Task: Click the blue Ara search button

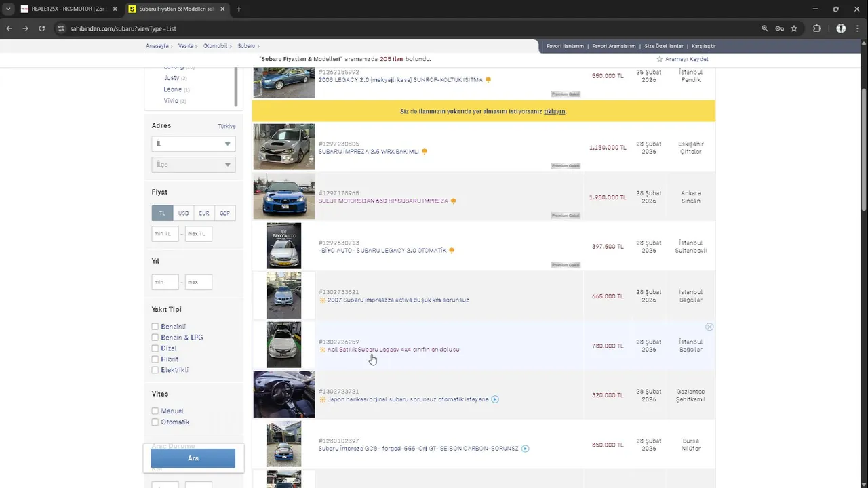Action: point(193,458)
